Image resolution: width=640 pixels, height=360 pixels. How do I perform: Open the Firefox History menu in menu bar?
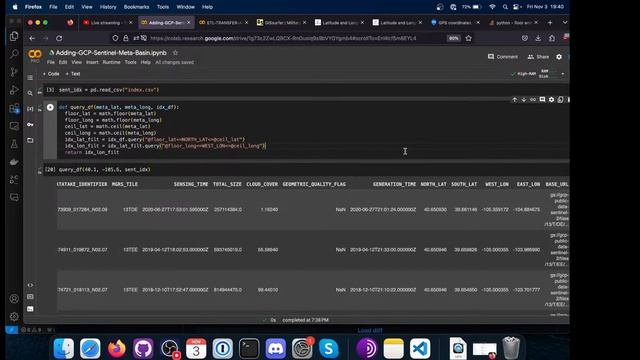[x=108, y=7]
